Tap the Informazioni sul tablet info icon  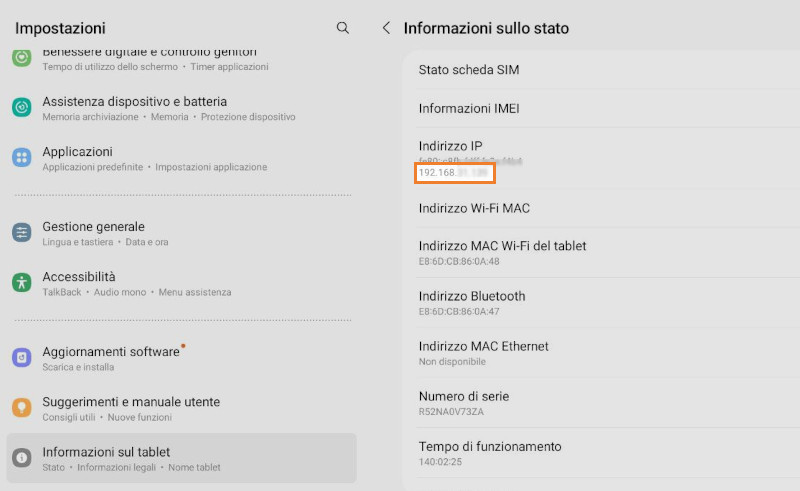click(21, 458)
